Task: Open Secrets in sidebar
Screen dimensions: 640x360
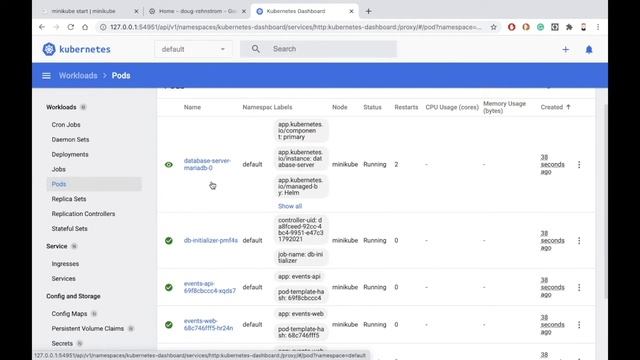Action: click(x=62, y=343)
